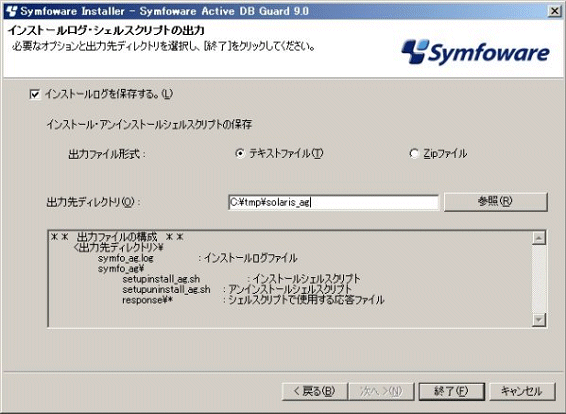
Task: Select the Zipファイル radio button
Action: click(x=414, y=154)
